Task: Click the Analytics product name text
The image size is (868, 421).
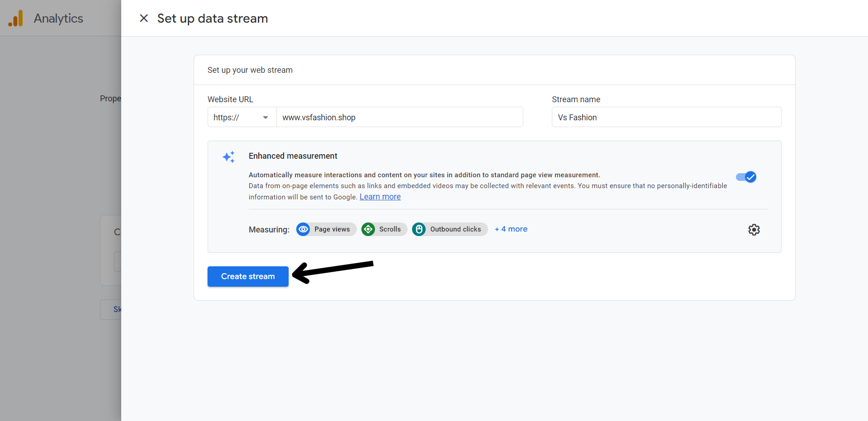Action: pos(58,19)
